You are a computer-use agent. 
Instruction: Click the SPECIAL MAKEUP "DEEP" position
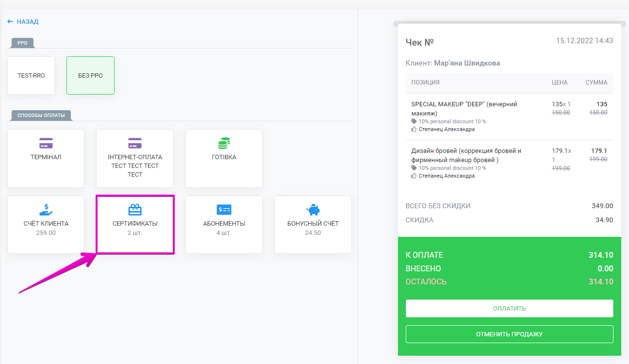point(464,109)
